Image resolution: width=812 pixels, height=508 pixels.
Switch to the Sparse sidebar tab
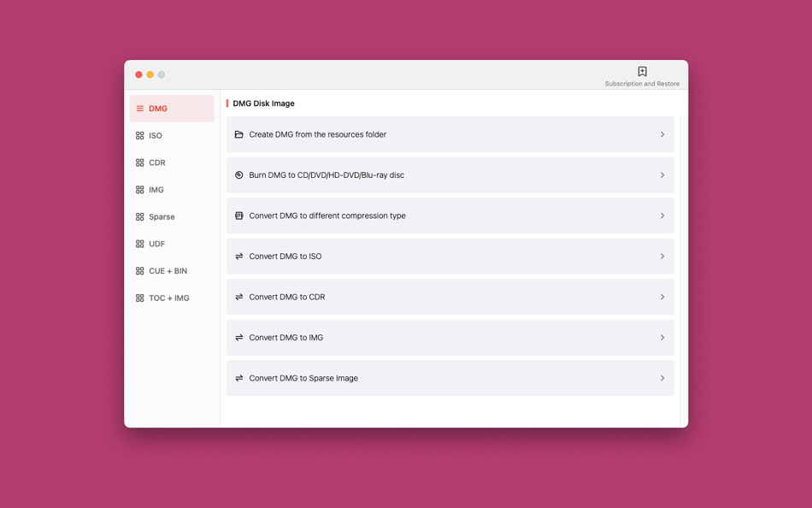click(x=172, y=216)
